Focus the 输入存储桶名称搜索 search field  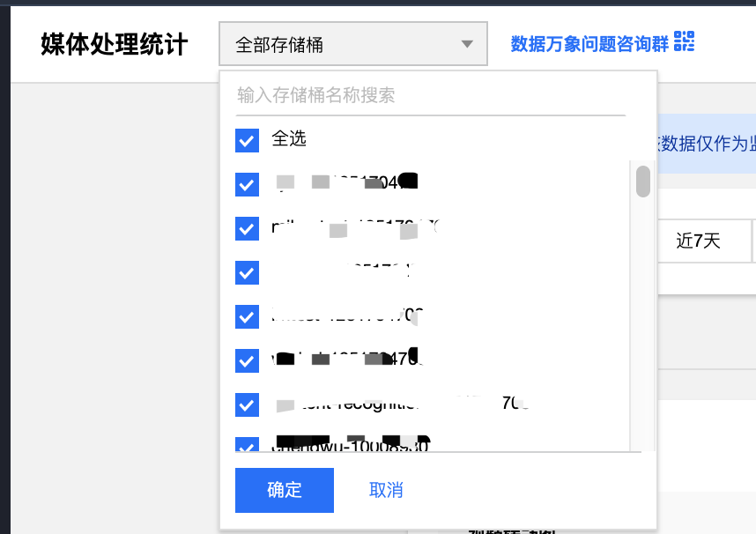click(431, 95)
